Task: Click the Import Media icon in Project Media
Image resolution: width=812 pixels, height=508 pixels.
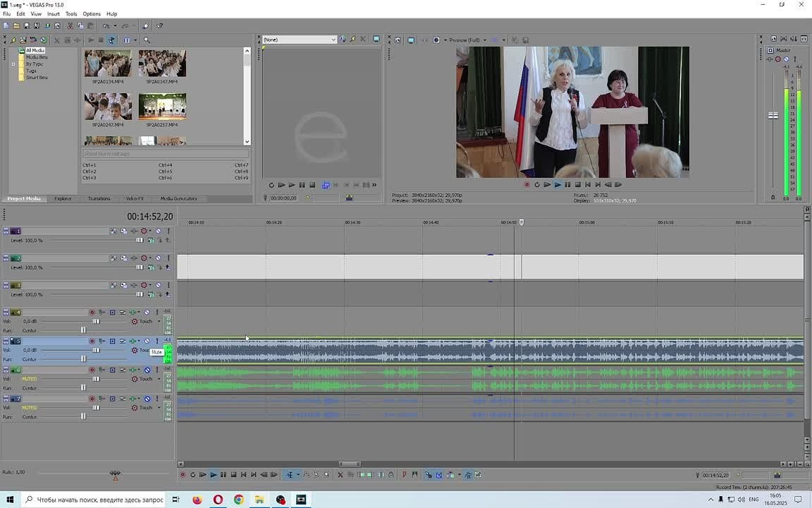Action: pyautogui.click(x=13, y=40)
